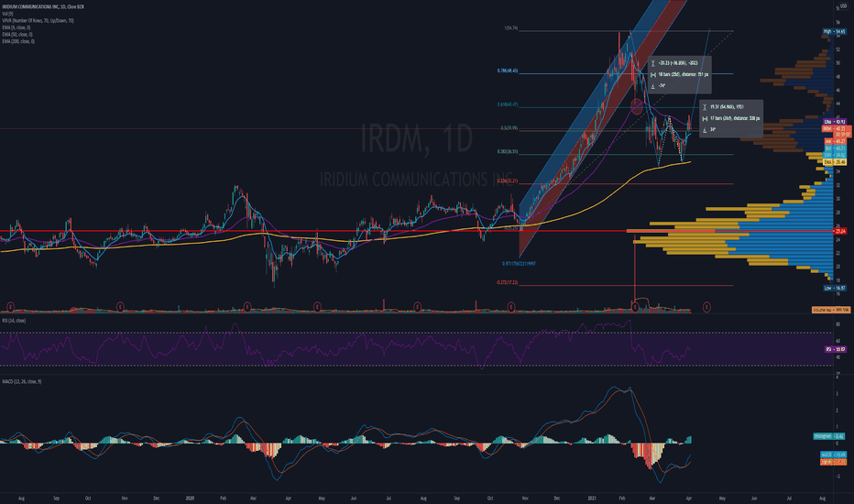
Task: Select the Fibonacci 1(54.74) level label
Action: 511,27
